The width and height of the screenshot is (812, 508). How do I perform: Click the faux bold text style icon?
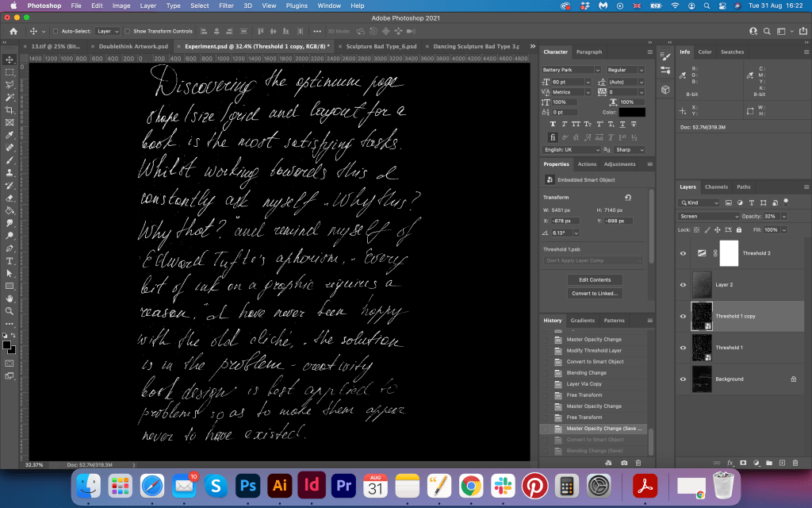(553, 124)
